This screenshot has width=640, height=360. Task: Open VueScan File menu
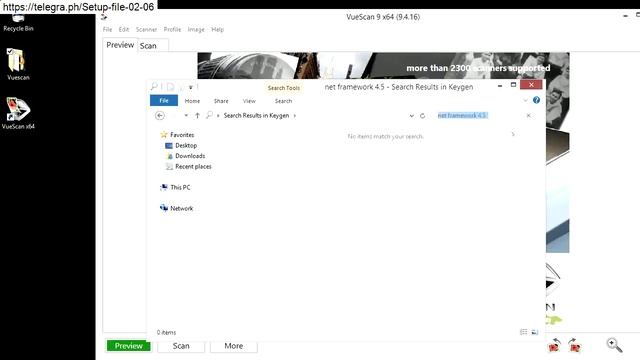click(x=107, y=29)
